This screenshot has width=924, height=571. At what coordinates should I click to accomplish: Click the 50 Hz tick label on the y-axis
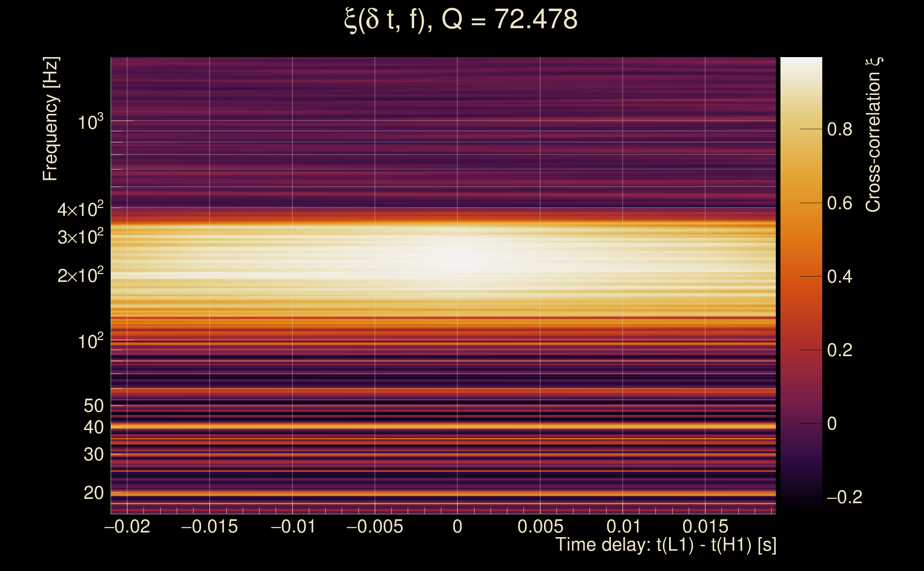tap(93, 406)
